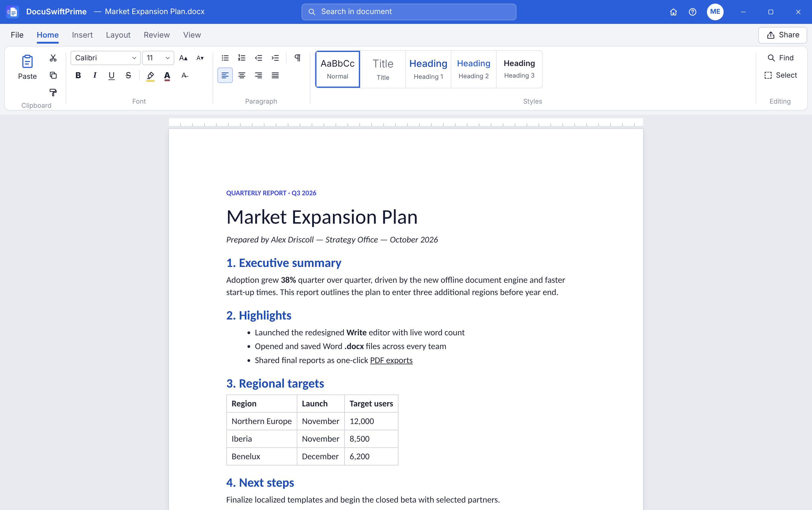Open the Calibri font dropdown
This screenshot has width=812, height=510.
click(106, 58)
